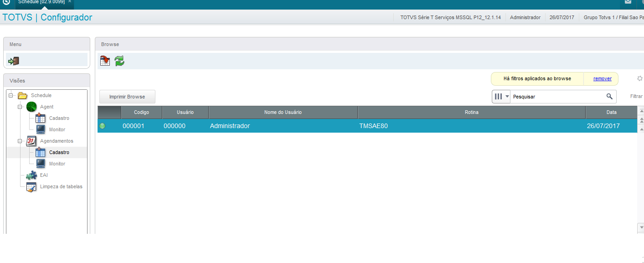644x263 pixels.
Task: Click the Grupo Totvs 1 / Filial label
Action: point(613,17)
